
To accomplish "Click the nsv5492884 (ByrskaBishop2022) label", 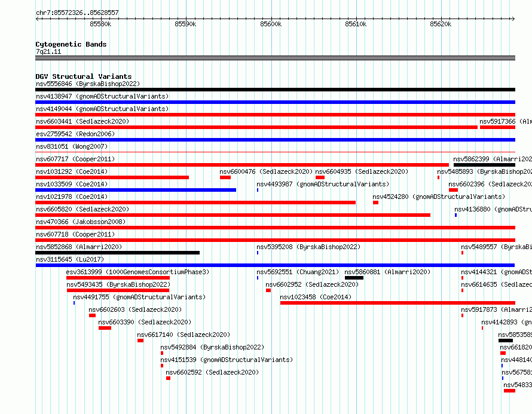I will click(212, 347).
